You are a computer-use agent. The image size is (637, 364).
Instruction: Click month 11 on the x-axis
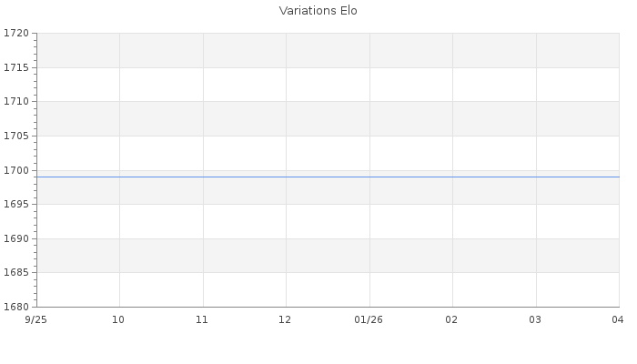pos(202,319)
